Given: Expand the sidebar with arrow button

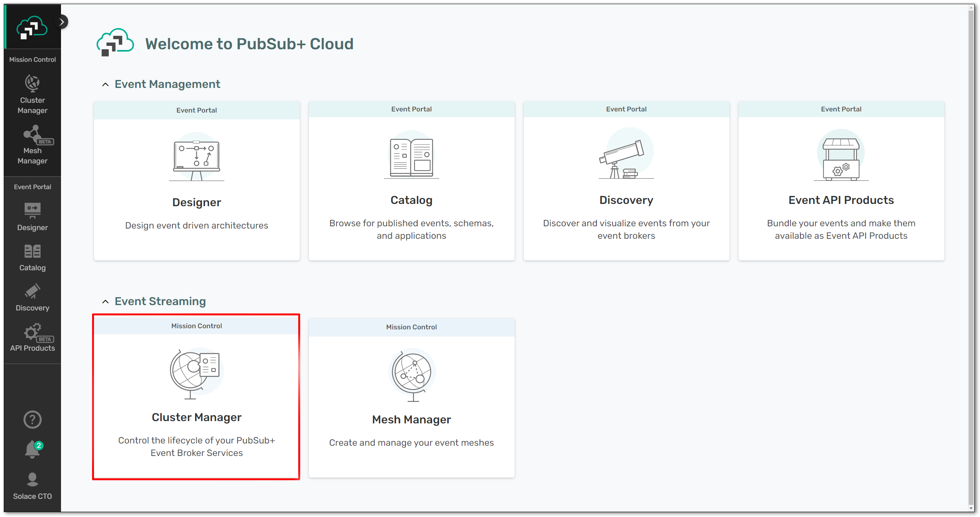Looking at the screenshot, I should pos(62,22).
